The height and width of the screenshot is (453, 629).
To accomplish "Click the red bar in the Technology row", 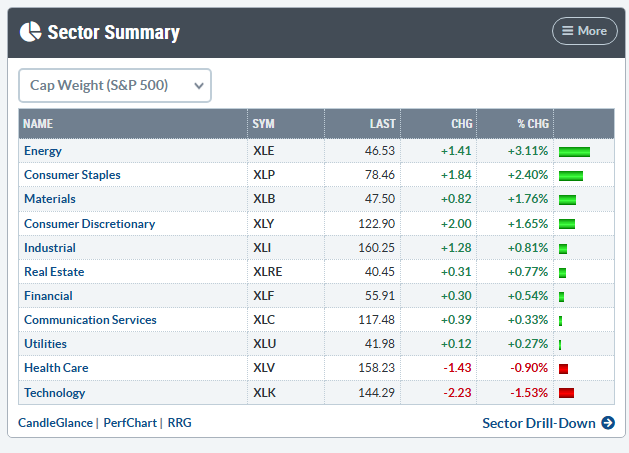I will (x=566, y=393).
